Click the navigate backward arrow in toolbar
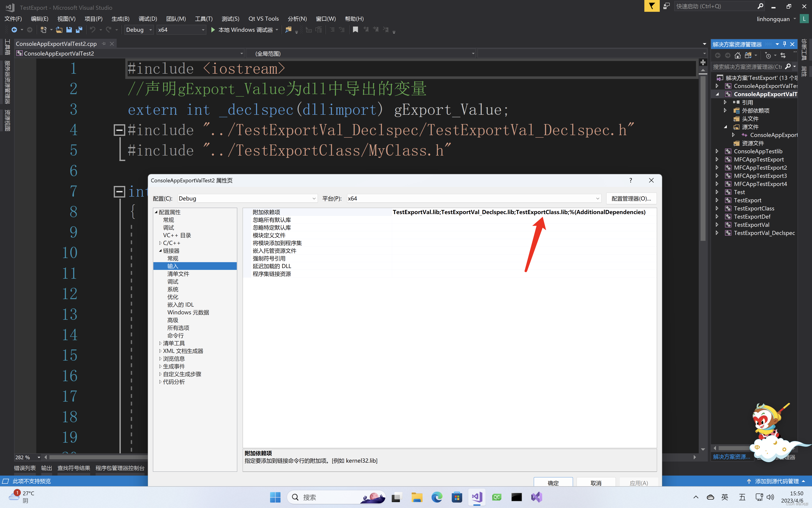Image resolution: width=812 pixels, height=508 pixels. tap(14, 30)
